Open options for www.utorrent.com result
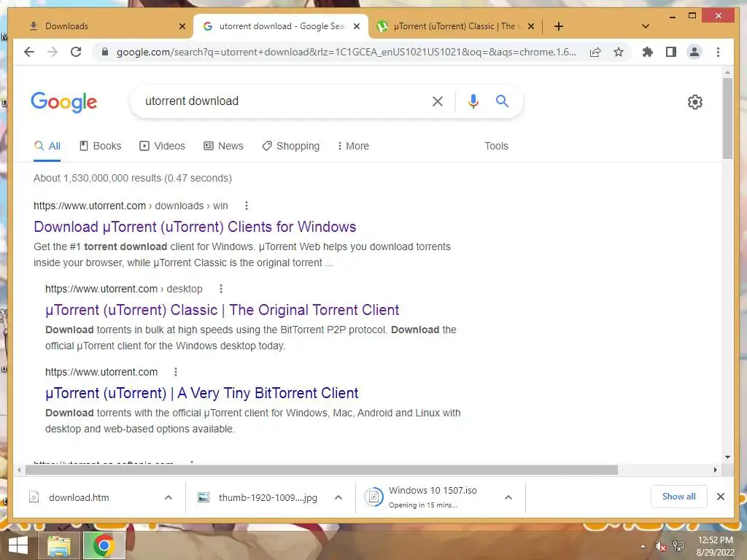747x560 pixels. point(176,372)
